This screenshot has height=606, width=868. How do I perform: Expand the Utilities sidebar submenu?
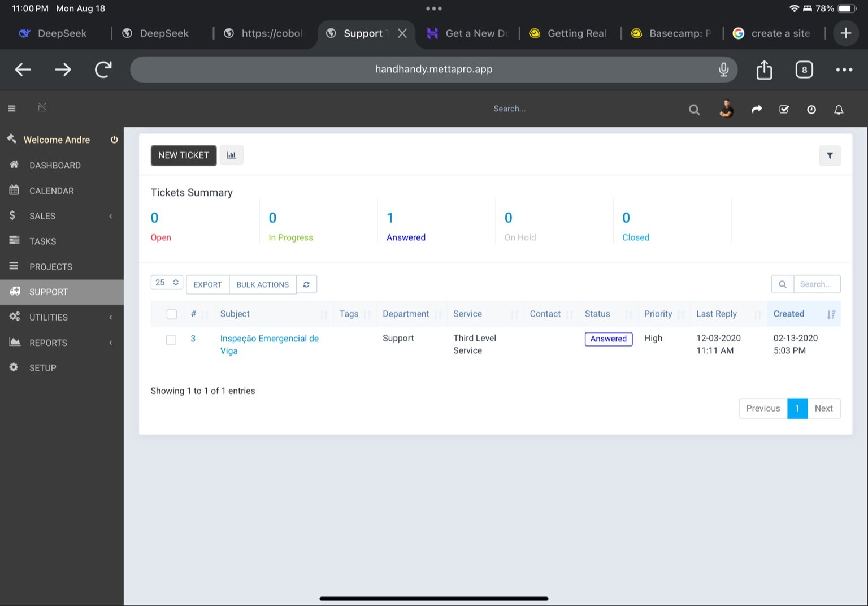[x=61, y=317]
